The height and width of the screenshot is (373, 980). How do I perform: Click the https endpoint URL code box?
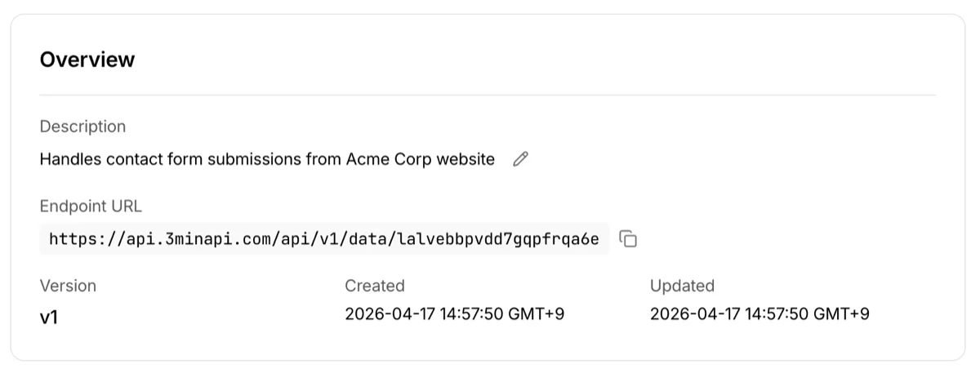point(324,239)
